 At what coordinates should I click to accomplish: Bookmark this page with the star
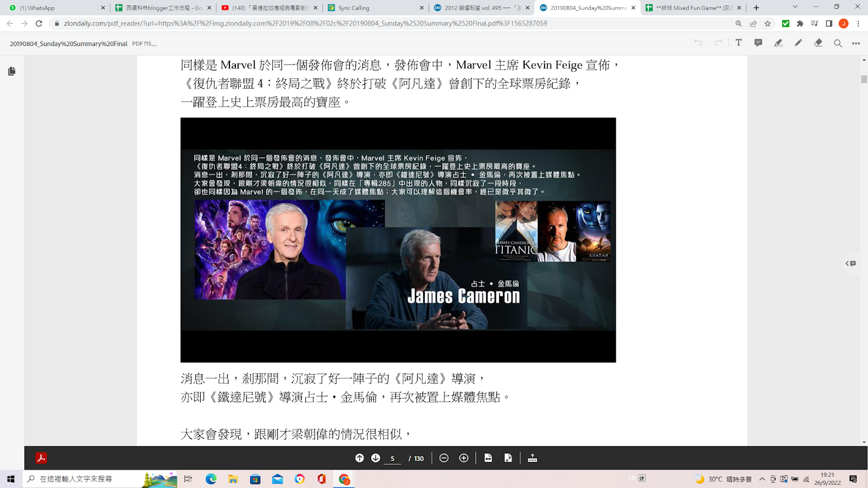click(768, 23)
